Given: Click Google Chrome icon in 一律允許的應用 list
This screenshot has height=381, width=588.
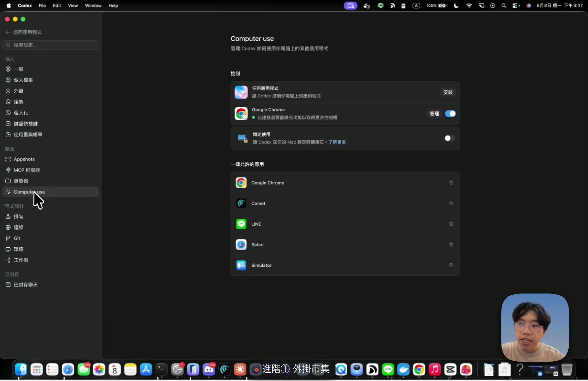Looking at the screenshot, I should tap(241, 183).
